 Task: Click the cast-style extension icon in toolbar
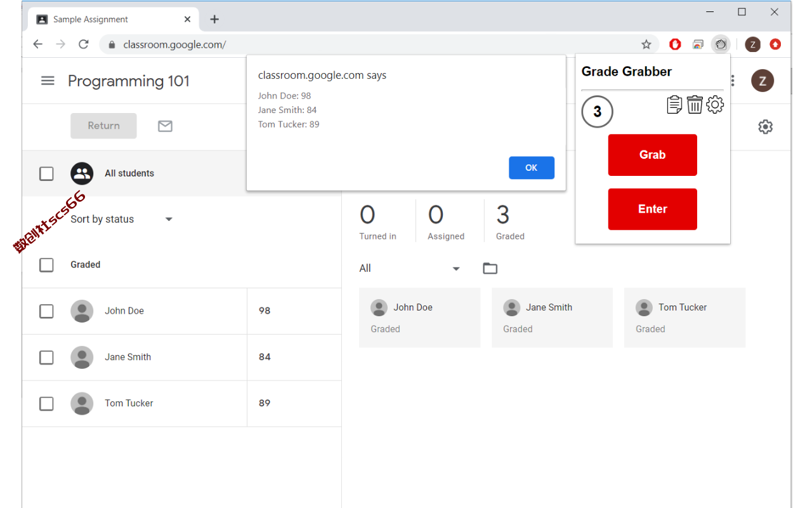tap(698, 44)
